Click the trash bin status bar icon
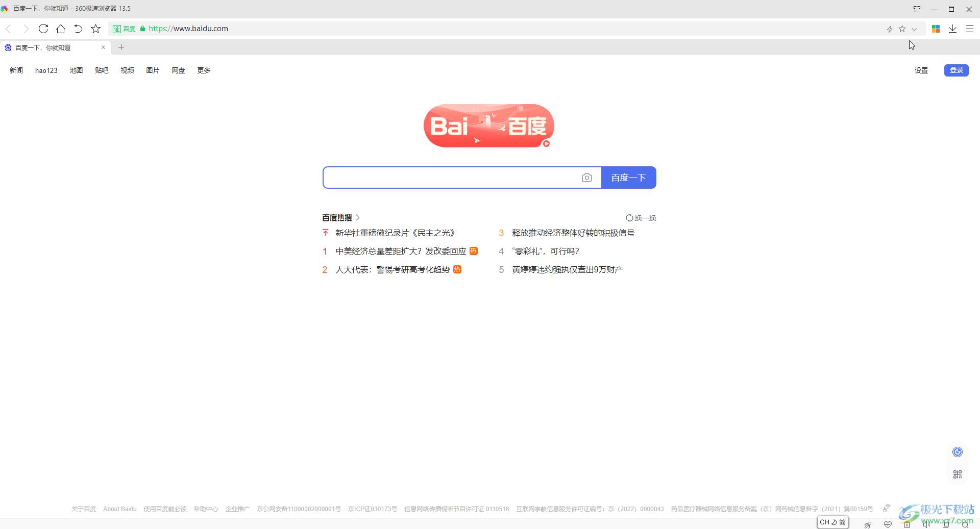Viewport: 980px width, 529px height. [907, 524]
